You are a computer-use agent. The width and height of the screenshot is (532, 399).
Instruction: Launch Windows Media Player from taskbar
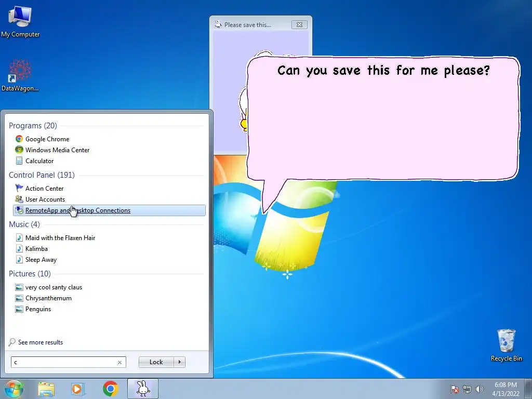point(78,389)
